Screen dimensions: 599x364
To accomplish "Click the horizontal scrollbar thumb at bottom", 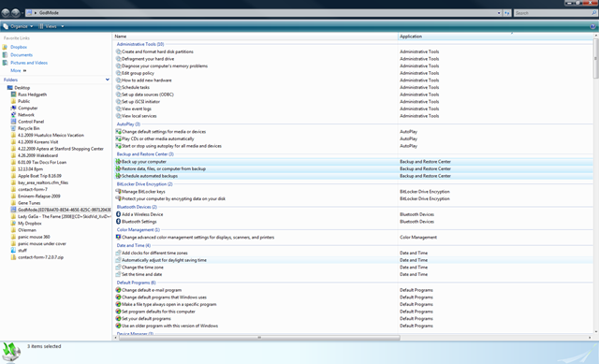I will (259, 338).
